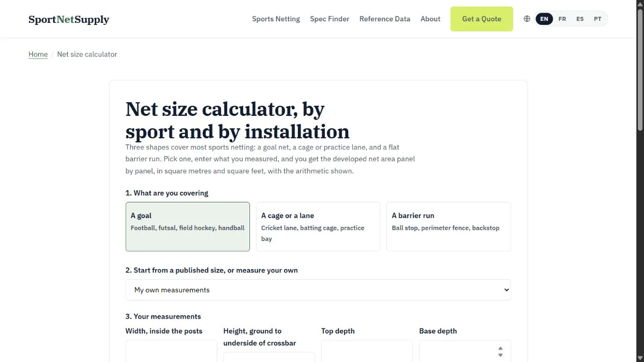Click the page vertical scrollbar thumb
Image resolution: width=644 pixels, height=362 pixels.
point(640,70)
